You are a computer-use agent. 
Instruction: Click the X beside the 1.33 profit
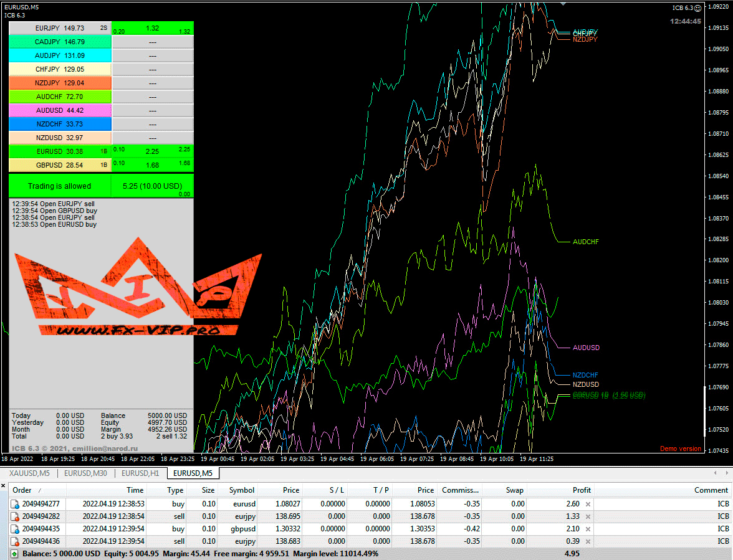click(587, 516)
